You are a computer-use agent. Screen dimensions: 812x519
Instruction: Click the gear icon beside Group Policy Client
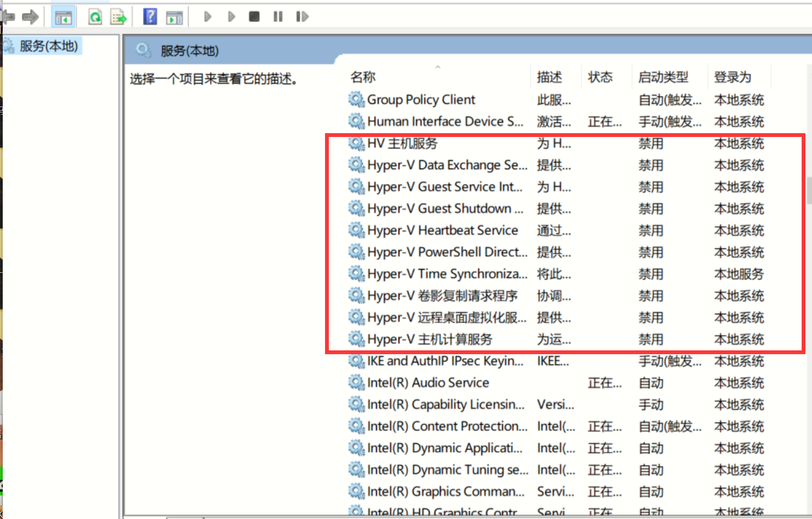pyautogui.click(x=357, y=99)
